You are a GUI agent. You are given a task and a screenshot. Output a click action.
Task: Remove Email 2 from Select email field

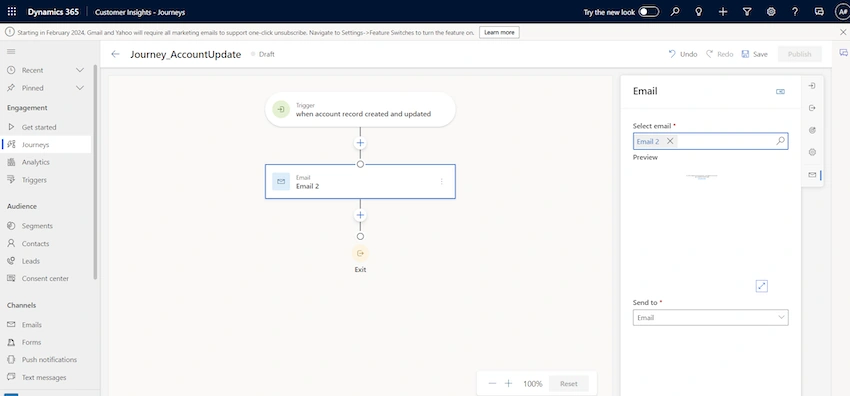pos(670,141)
